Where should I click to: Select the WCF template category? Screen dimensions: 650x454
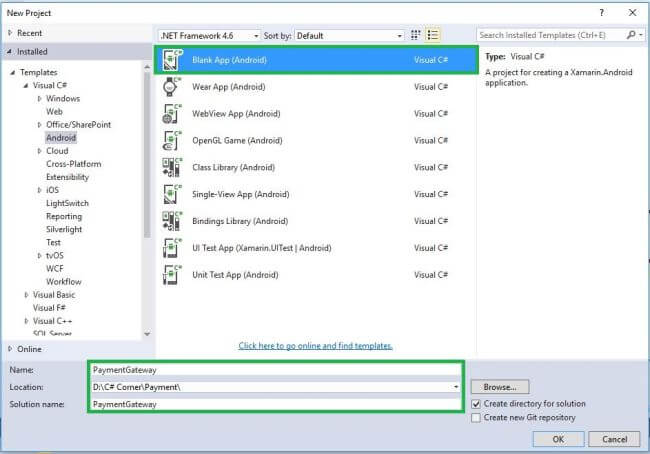click(55, 269)
